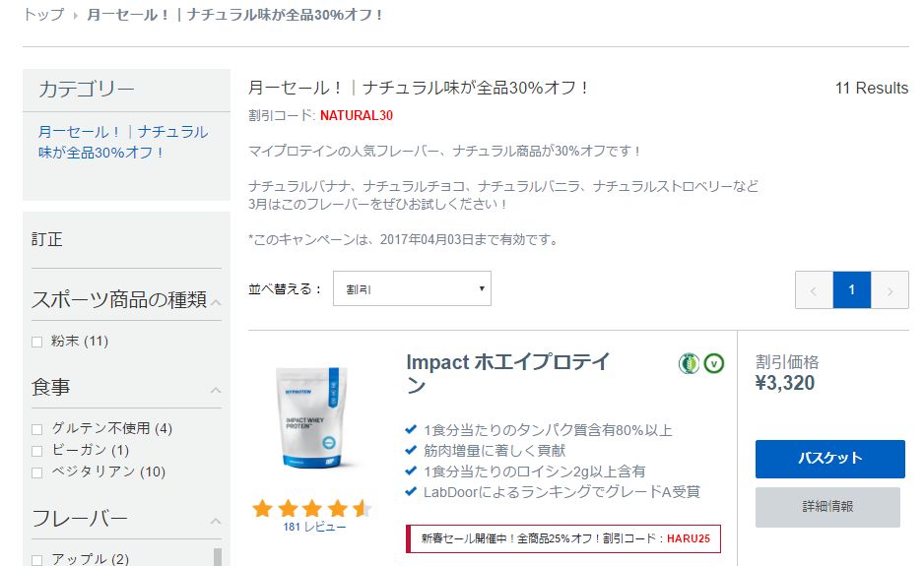Viewport: 924px width, 566px height.
Task: Open the 並べ替える sort dropdown
Action: 412,288
